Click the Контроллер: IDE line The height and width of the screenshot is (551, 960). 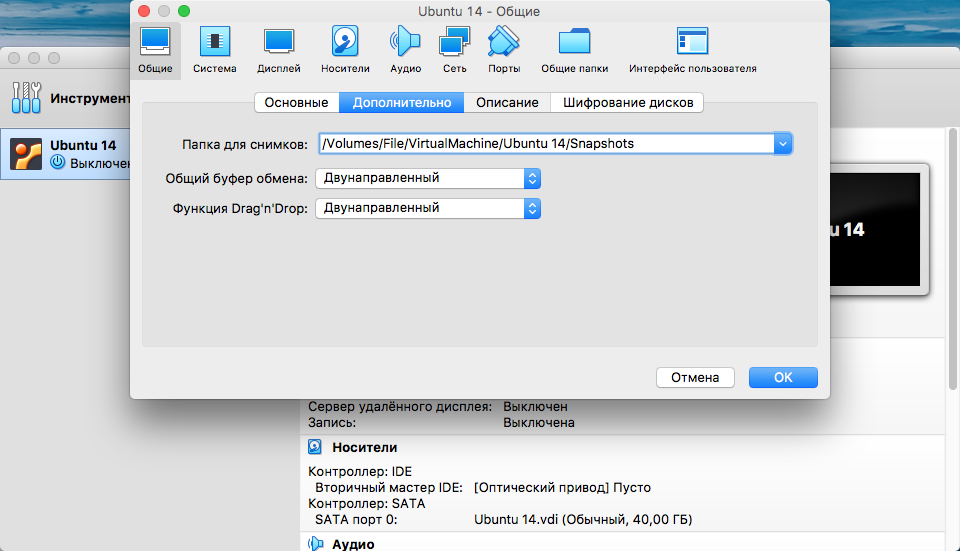tap(360, 471)
